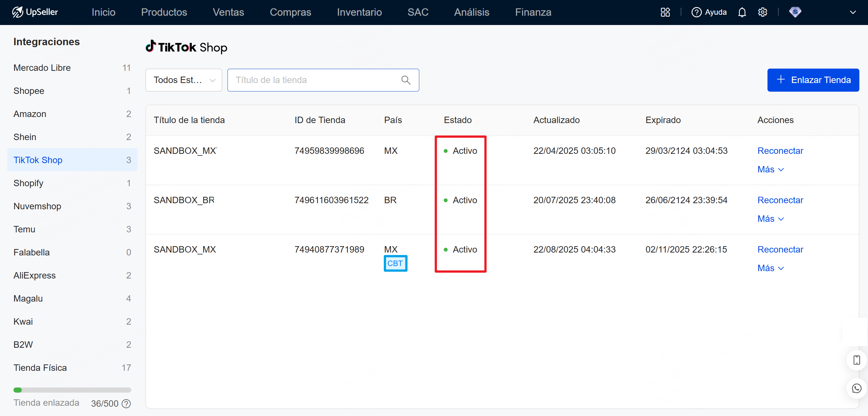Open the notifications bell
This screenshot has width=868, height=416.
tap(742, 12)
